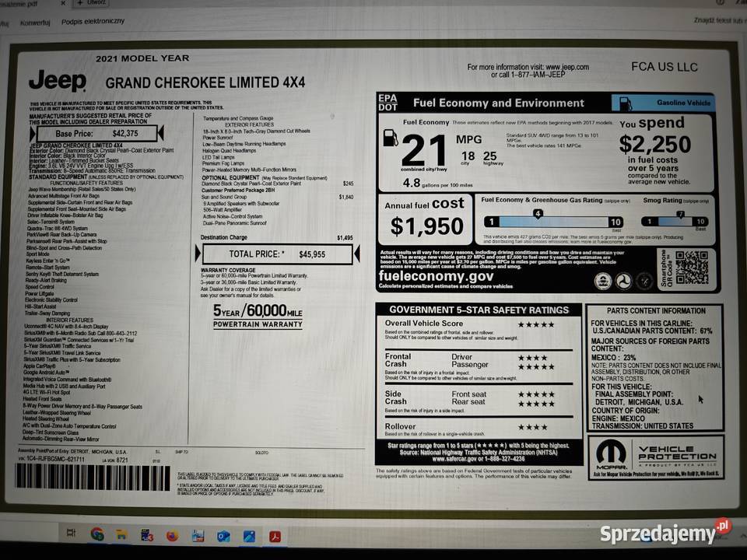Open the taskbar app with red 3 badge

click(147, 536)
